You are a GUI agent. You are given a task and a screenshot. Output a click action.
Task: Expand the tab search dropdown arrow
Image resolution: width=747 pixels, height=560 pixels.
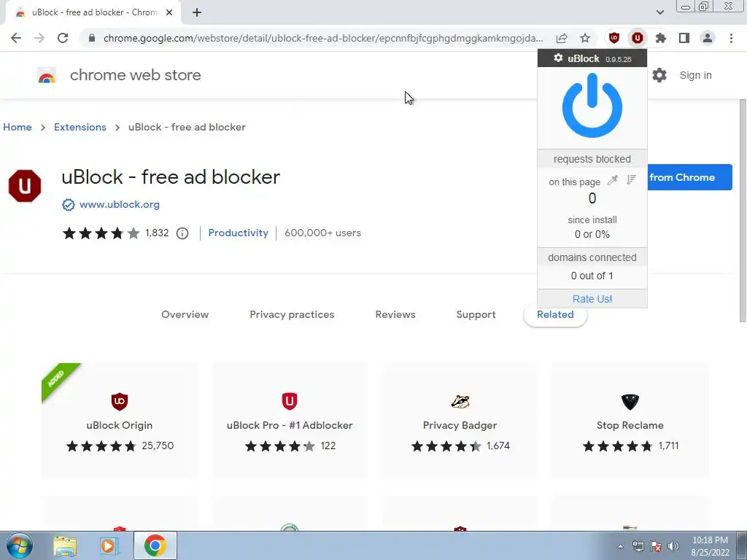point(659,12)
